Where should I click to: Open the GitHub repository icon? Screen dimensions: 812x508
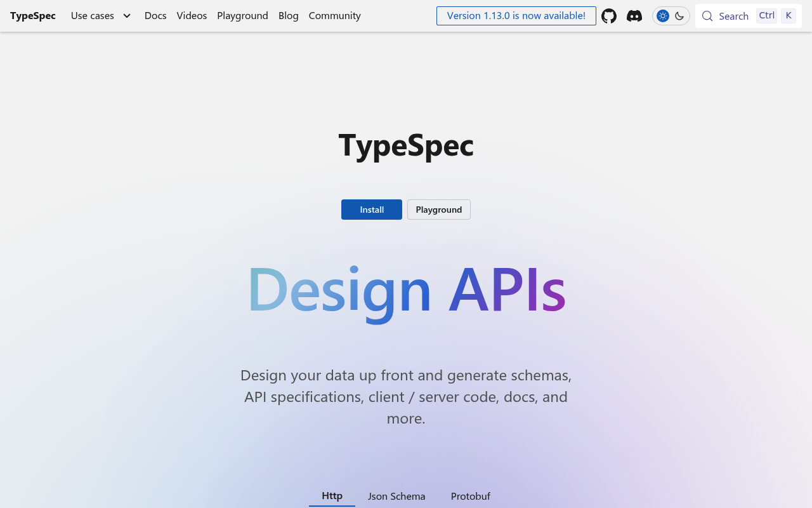(609, 16)
